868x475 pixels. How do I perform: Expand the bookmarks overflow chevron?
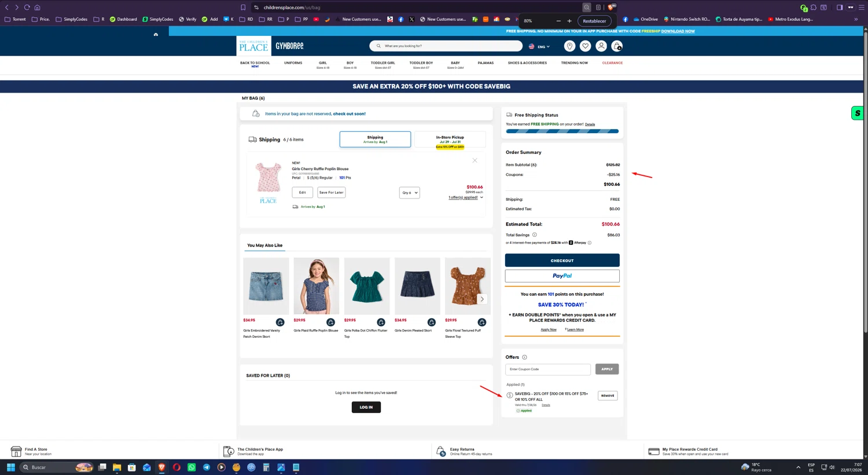click(856, 19)
